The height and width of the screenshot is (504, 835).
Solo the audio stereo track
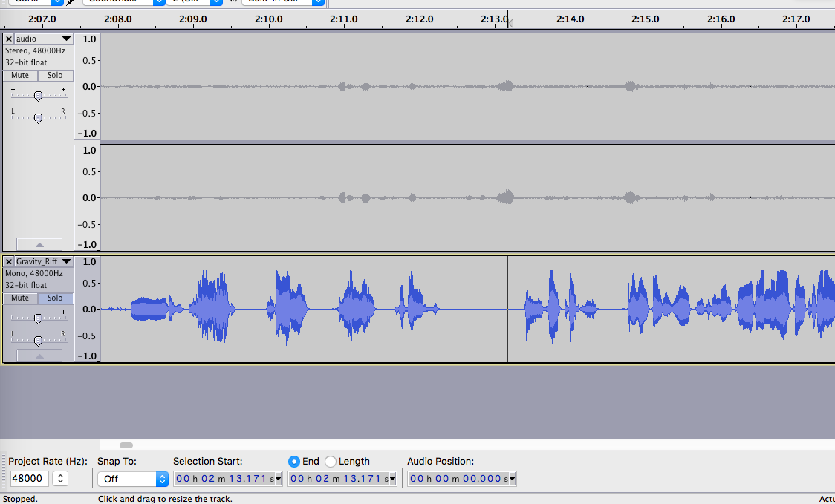pyautogui.click(x=55, y=75)
